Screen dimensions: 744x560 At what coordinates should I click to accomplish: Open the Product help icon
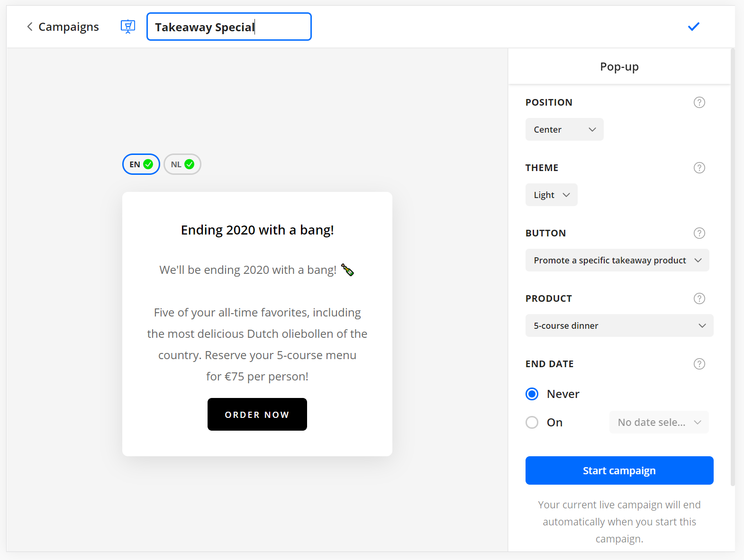(x=699, y=298)
